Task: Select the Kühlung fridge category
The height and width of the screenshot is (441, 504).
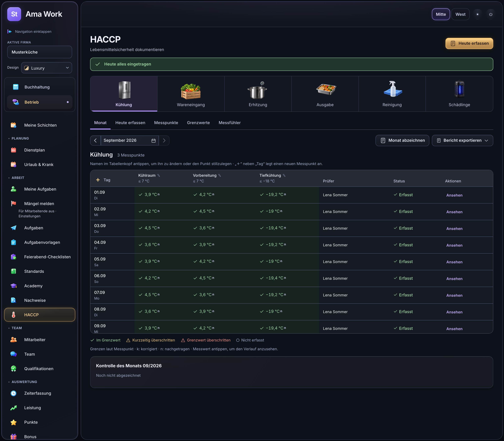Action: 124,94
